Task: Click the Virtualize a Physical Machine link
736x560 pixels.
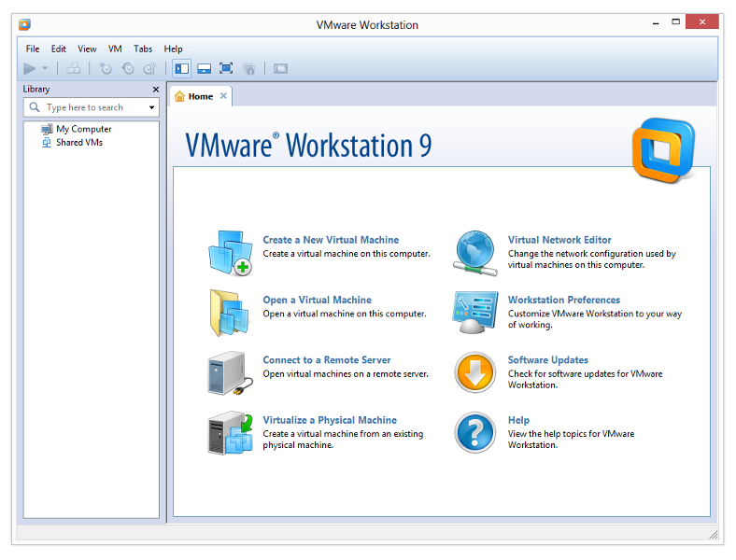Action: [x=330, y=420]
